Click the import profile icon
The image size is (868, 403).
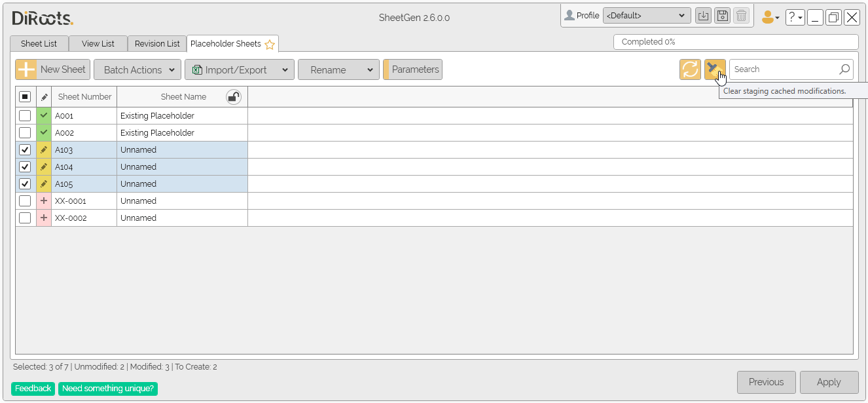703,16
